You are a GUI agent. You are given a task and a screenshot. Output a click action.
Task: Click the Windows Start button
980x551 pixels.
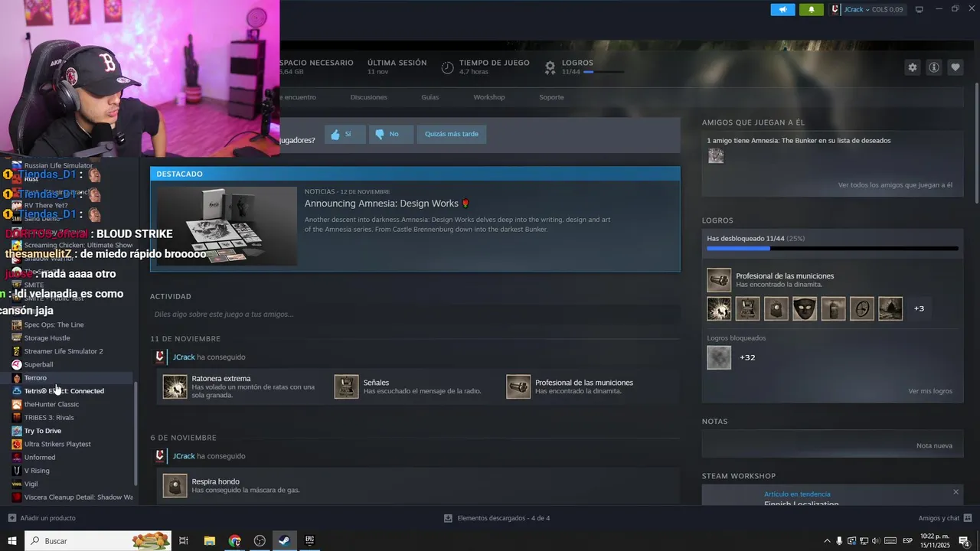(11, 541)
